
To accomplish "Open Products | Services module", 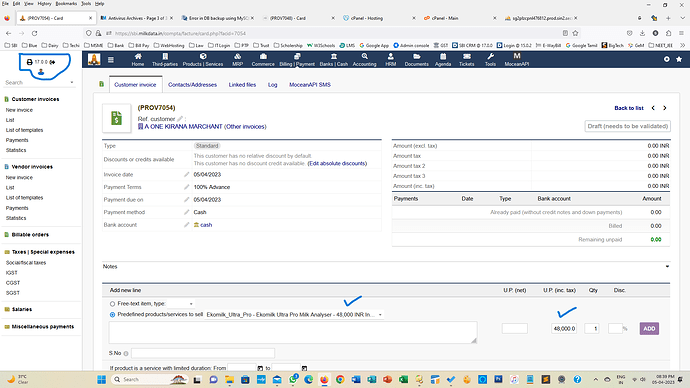I will 203,59.
